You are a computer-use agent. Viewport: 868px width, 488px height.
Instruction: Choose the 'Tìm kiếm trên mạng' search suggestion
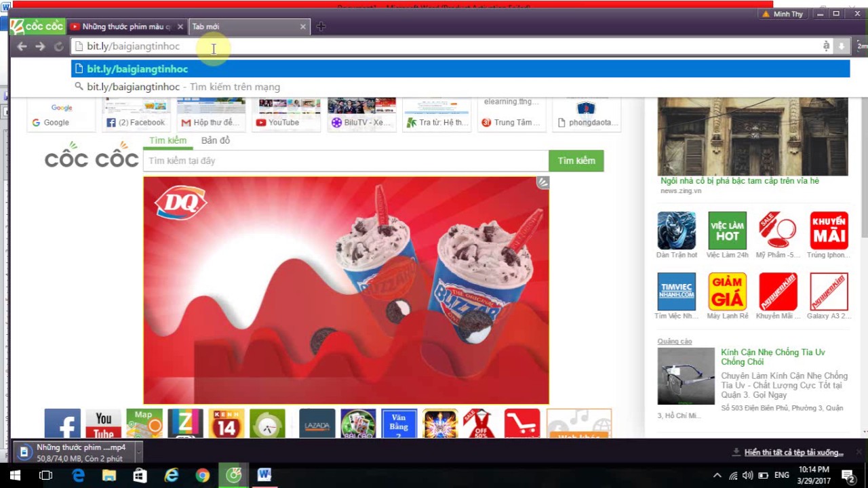pos(460,87)
